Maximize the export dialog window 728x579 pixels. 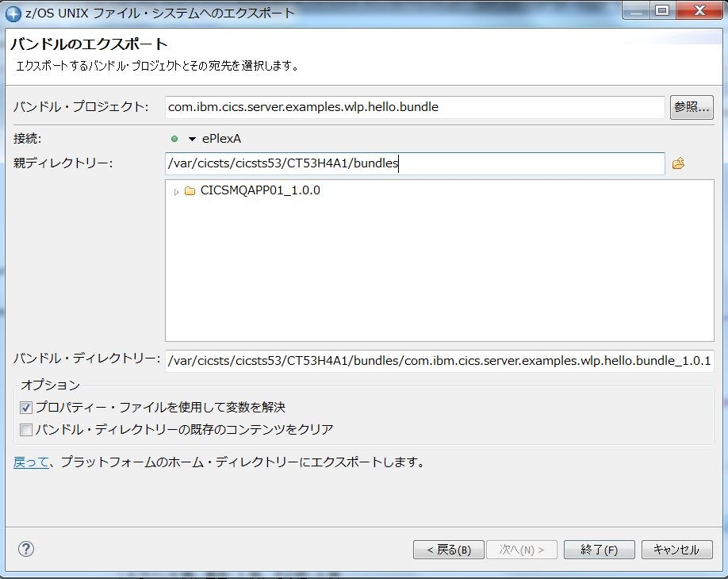[662, 10]
